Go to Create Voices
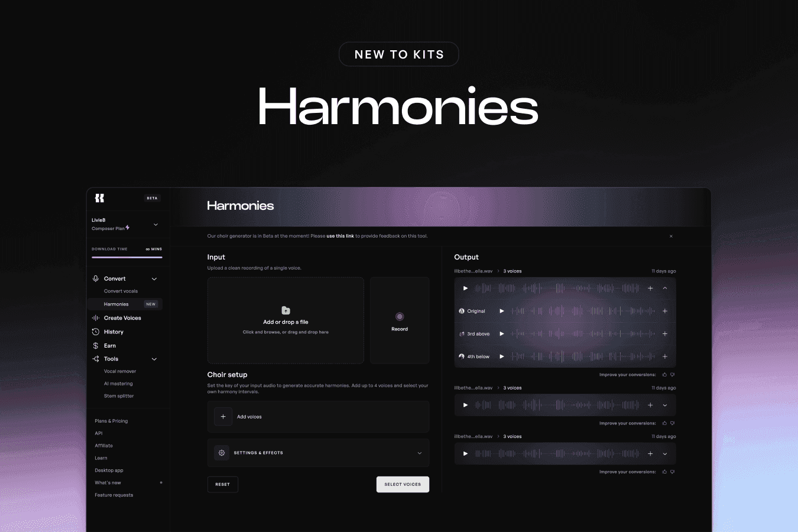 coord(122,318)
